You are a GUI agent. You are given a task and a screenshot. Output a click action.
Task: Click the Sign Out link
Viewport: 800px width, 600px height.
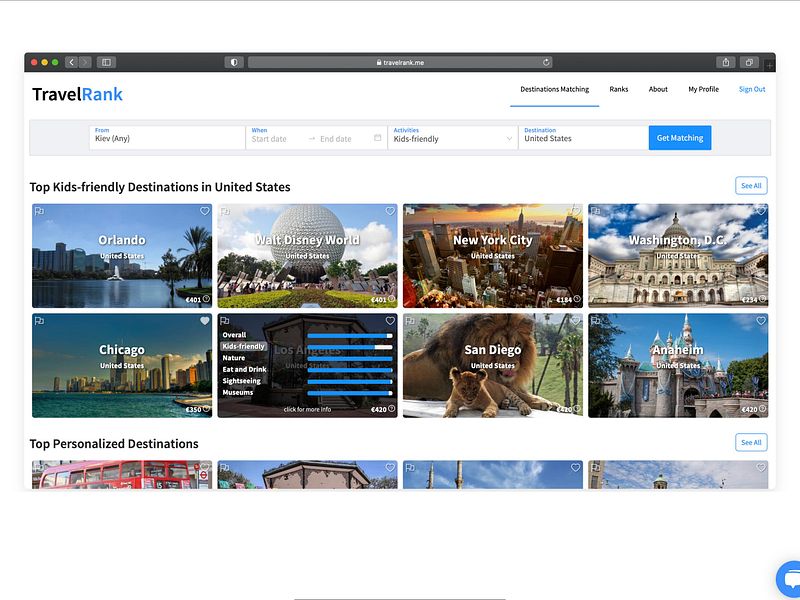click(752, 89)
